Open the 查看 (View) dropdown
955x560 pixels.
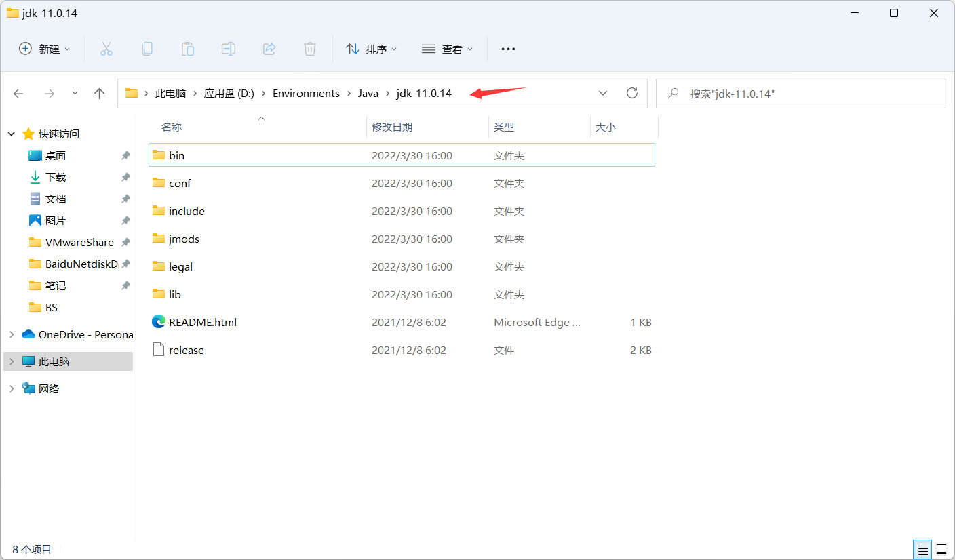[447, 49]
